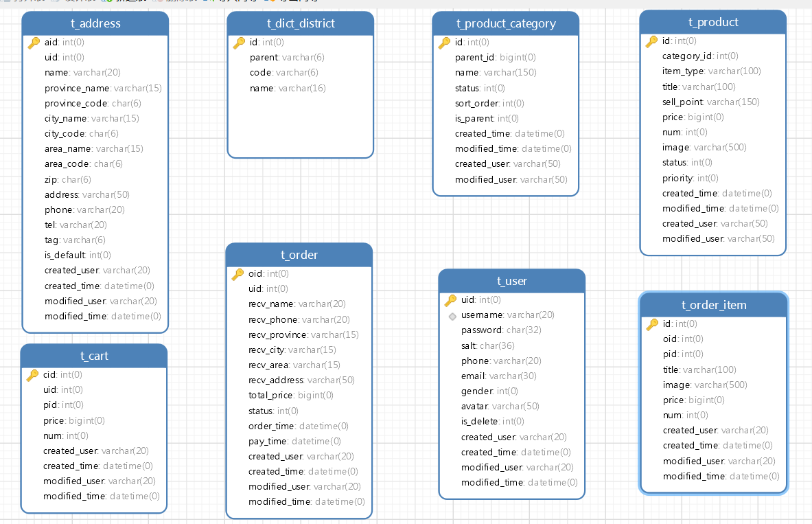Screen dimensions: 812x524
Task: Select the is_delete field in t_user
Action: 492,422
